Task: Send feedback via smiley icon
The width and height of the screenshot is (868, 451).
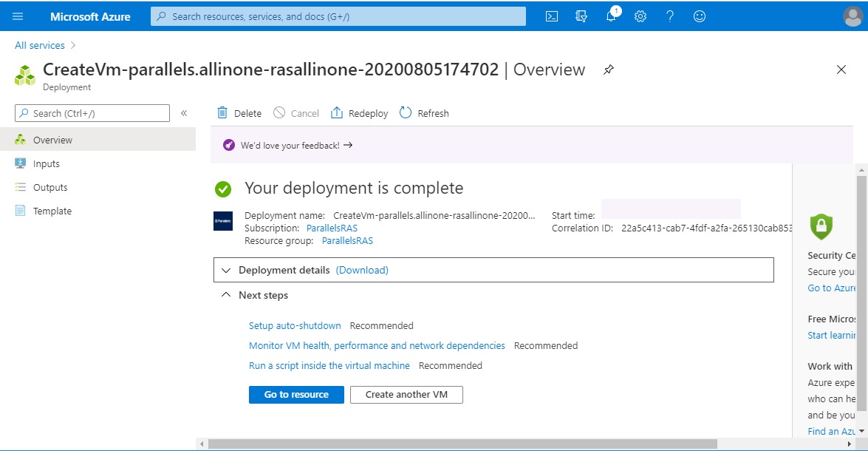Action: click(699, 16)
